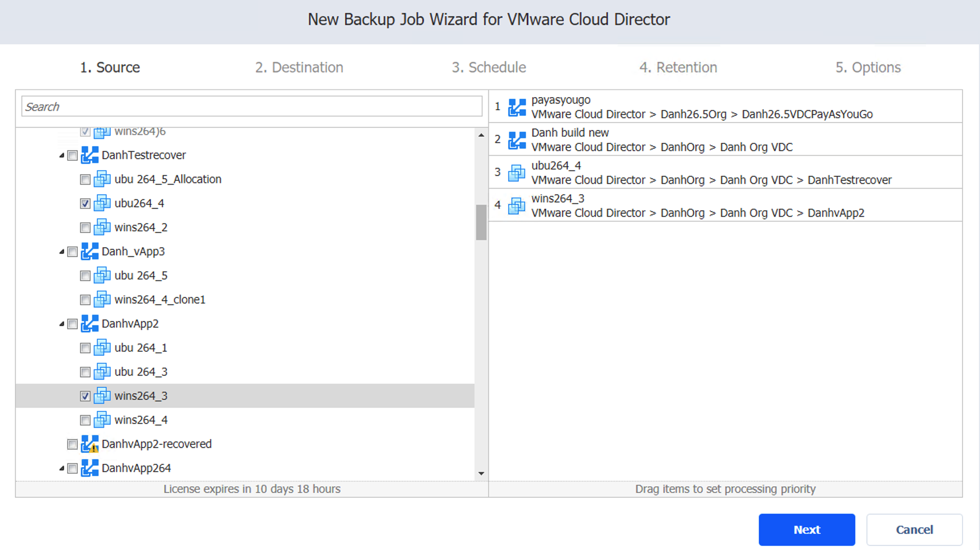Viewport: 980px width, 550px height.
Task: Select the wins264_3 row under DanhvApp2 path
Action: tap(726, 206)
